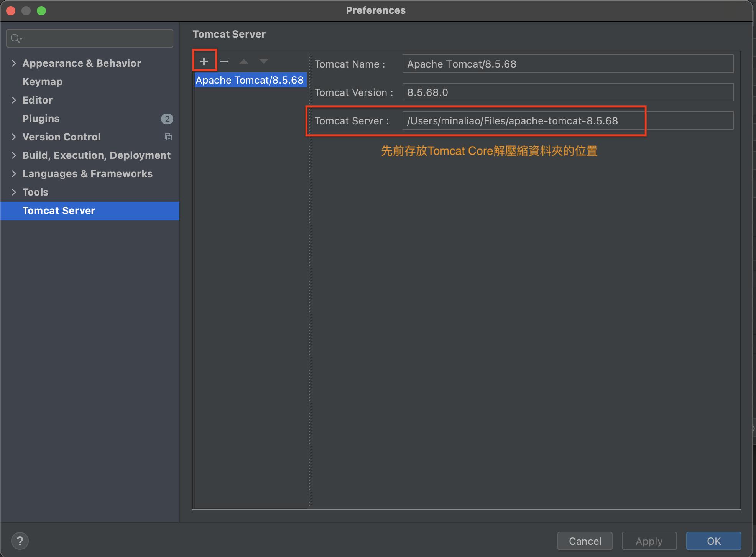Image resolution: width=756 pixels, height=557 pixels.
Task: Expand the Version Control chevron
Action: tap(14, 137)
